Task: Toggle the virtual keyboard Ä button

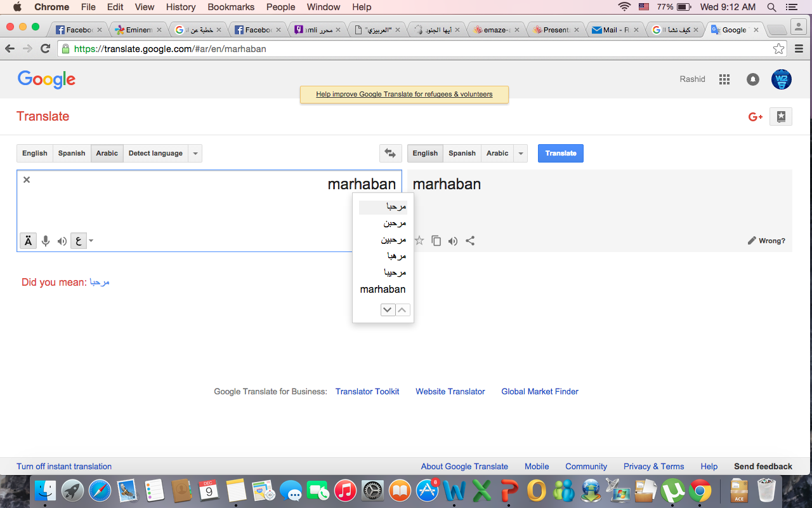Action: 28,241
